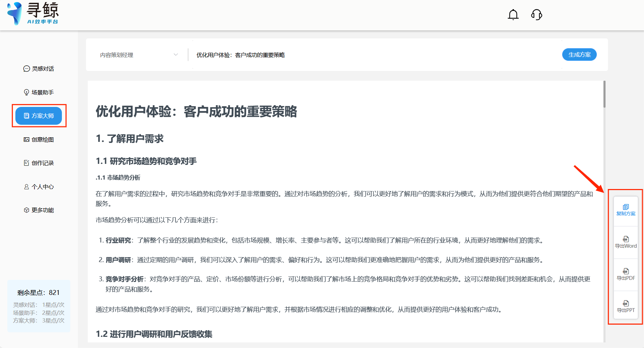Image resolution: width=644 pixels, height=348 pixels.
Task: Open 更多功能 in the sidebar
Action: 39,210
